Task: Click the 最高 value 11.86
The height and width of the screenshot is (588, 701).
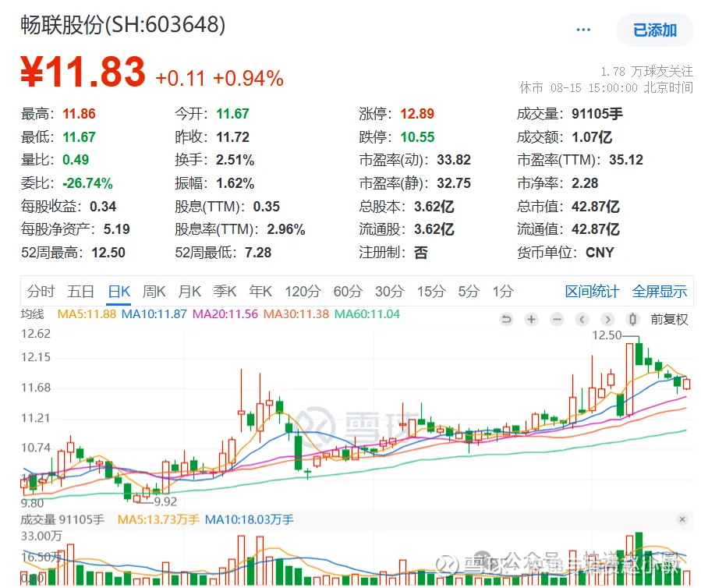Action: pyautogui.click(x=79, y=114)
